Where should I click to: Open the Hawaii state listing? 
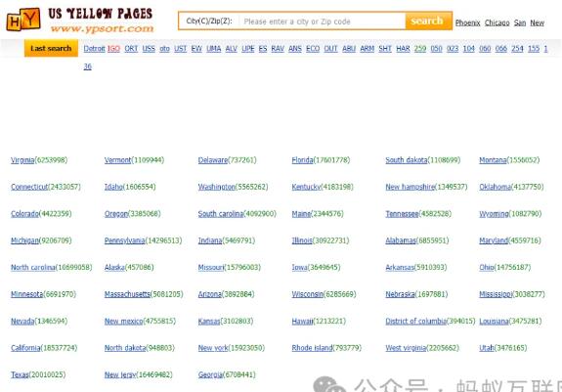point(303,321)
